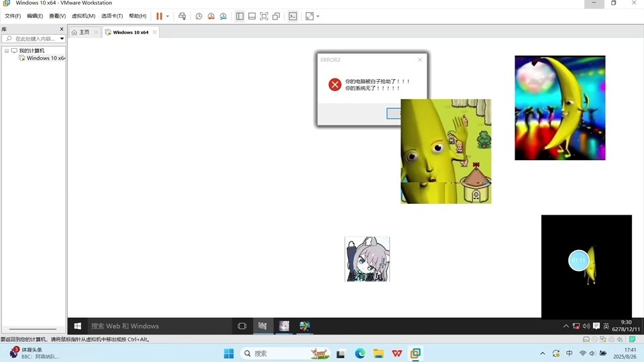Click the dancing banana disco image

(x=559, y=108)
